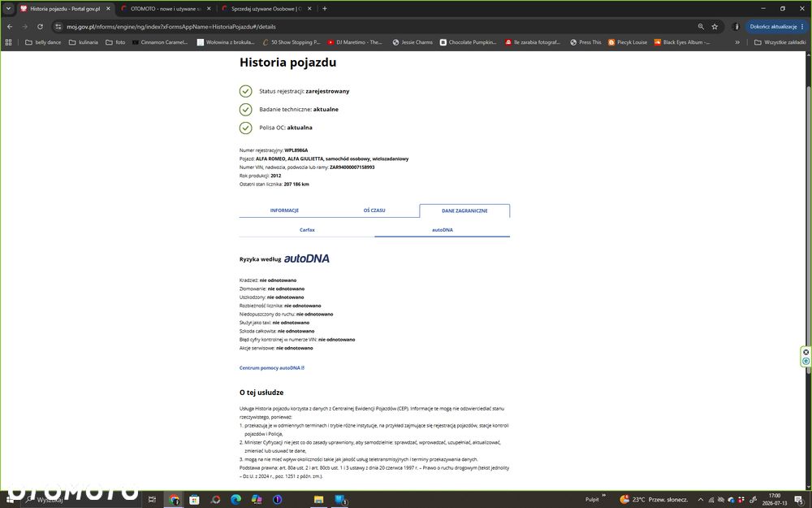Switch to the INFORMACJE tab
The width and height of the screenshot is (812, 508).
point(284,211)
